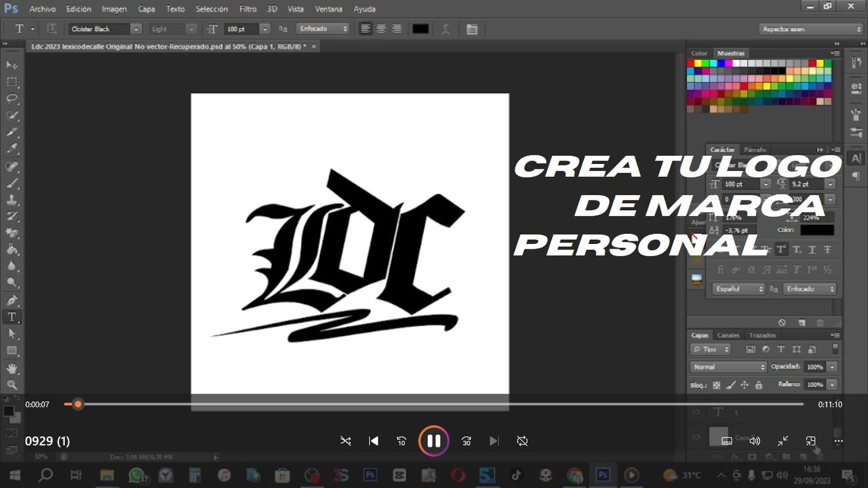Align text right in options bar
The height and width of the screenshot is (488, 868).
pos(397,29)
